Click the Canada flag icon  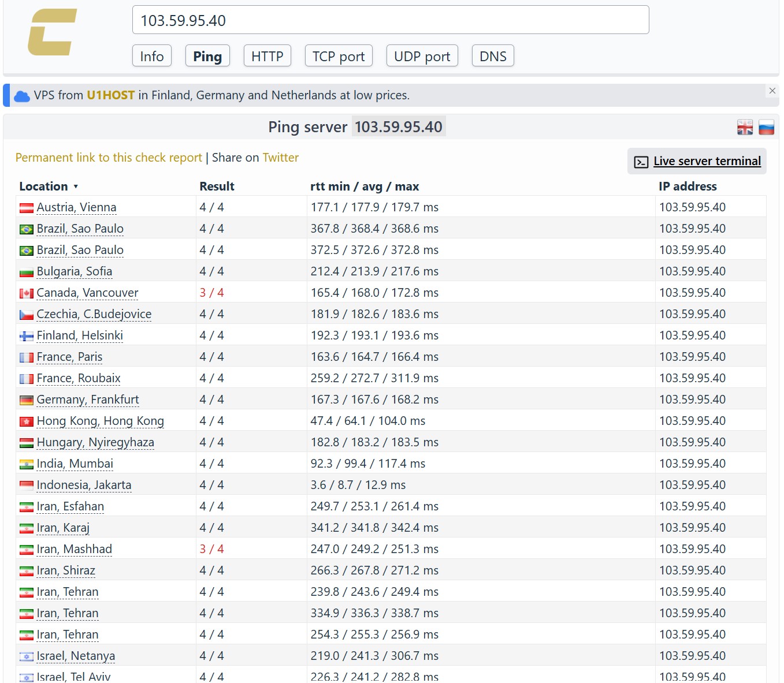click(27, 294)
